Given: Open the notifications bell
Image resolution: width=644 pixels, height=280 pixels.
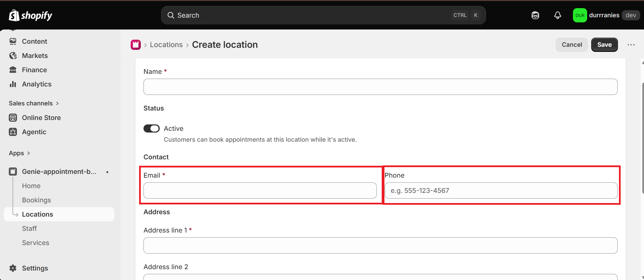Looking at the screenshot, I should (x=557, y=15).
